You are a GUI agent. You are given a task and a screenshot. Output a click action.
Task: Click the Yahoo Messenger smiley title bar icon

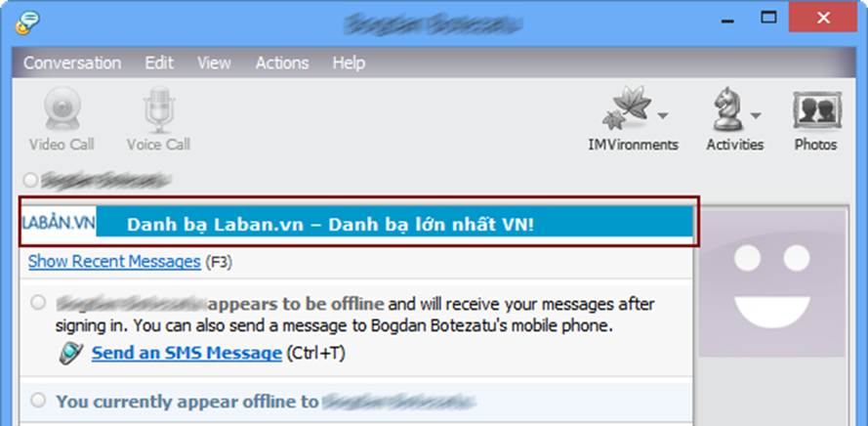coord(27,22)
